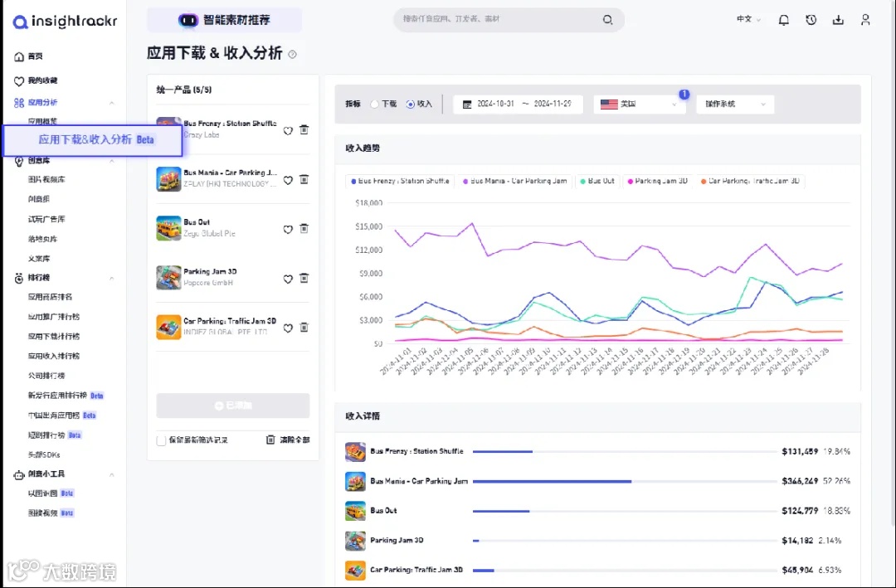The height and width of the screenshot is (588, 896).
Task: Open 我的收藏 favorites in sidebar
Action: [36, 80]
